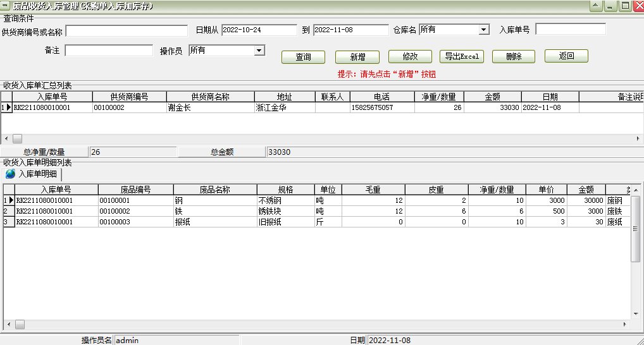Click the 日期从 start date field

coord(259,30)
